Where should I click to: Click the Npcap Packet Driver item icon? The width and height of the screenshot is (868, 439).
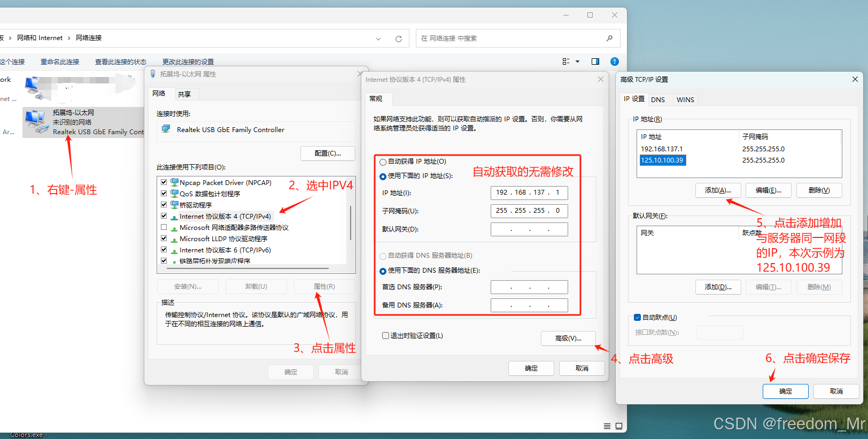[x=174, y=182]
